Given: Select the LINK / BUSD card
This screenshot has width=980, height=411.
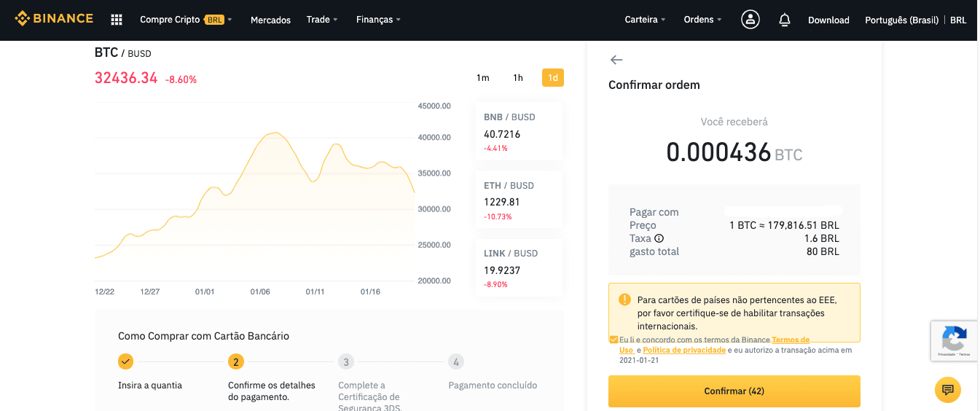Looking at the screenshot, I should coord(520,267).
